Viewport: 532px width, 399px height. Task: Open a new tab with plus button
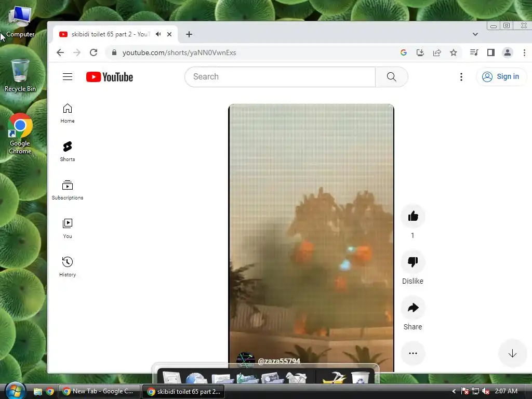pyautogui.click(x=189, y=34)
